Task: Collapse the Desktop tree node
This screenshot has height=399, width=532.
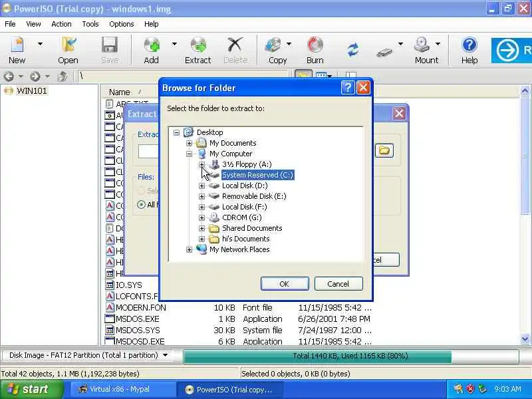Action: coord(176,132)
